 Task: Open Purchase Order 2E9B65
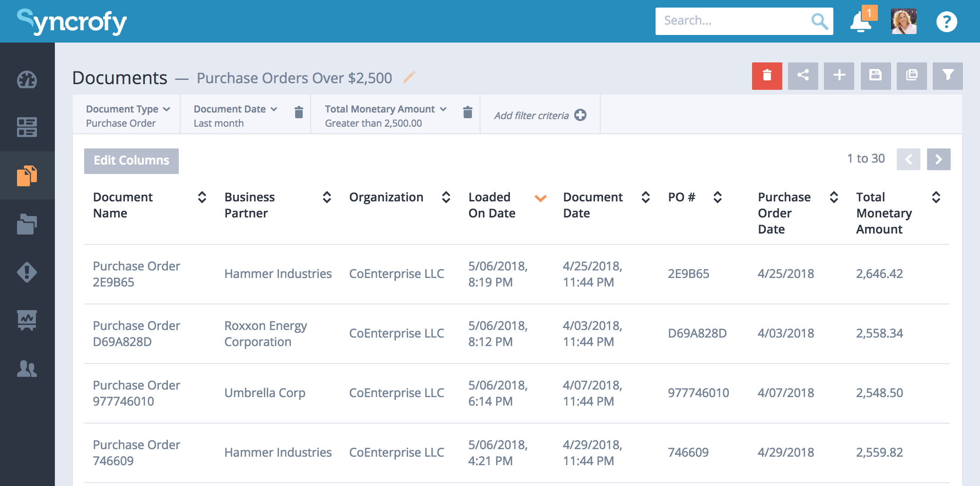click(136, 274)
